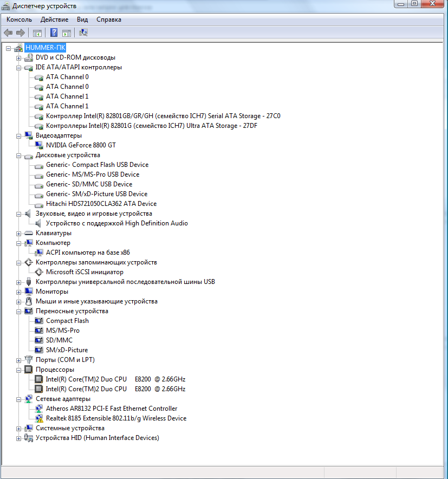
Task: Select Intel ICH7 Serial ATA Storage 27C0 controller
Action: coord(163,116)
